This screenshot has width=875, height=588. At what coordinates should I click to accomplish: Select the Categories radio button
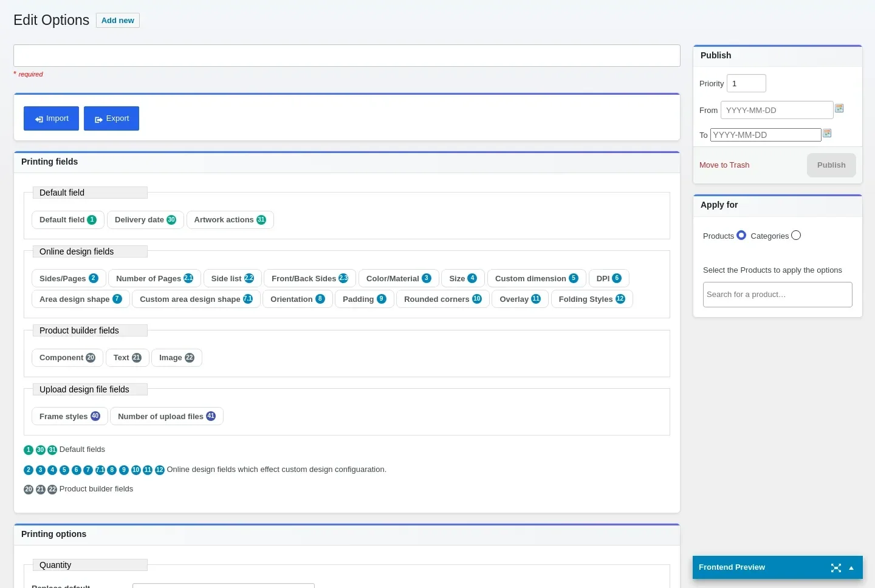(x=796, y=235)
